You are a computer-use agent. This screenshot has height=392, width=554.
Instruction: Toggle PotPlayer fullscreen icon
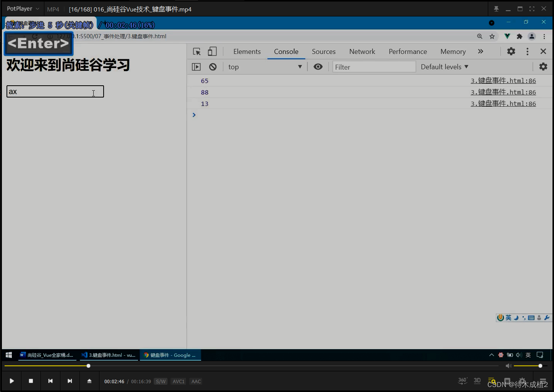532,9
